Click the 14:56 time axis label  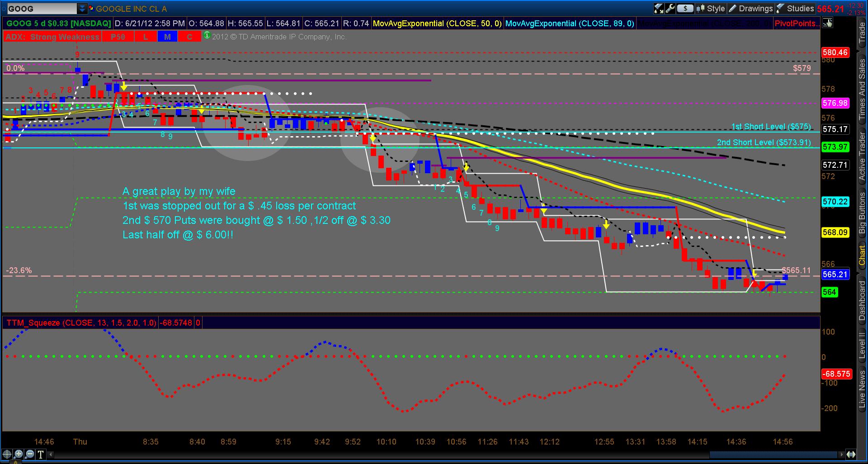coord(783,442)
